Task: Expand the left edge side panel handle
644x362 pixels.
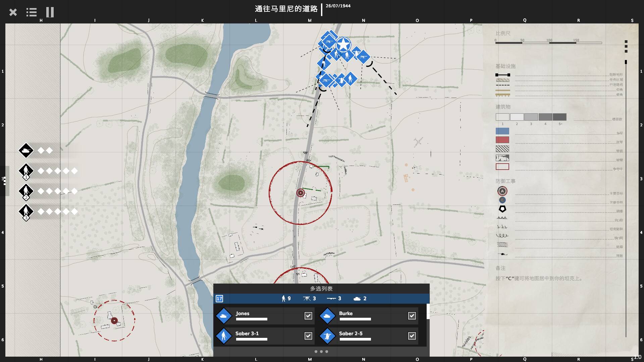Action: 4,181
